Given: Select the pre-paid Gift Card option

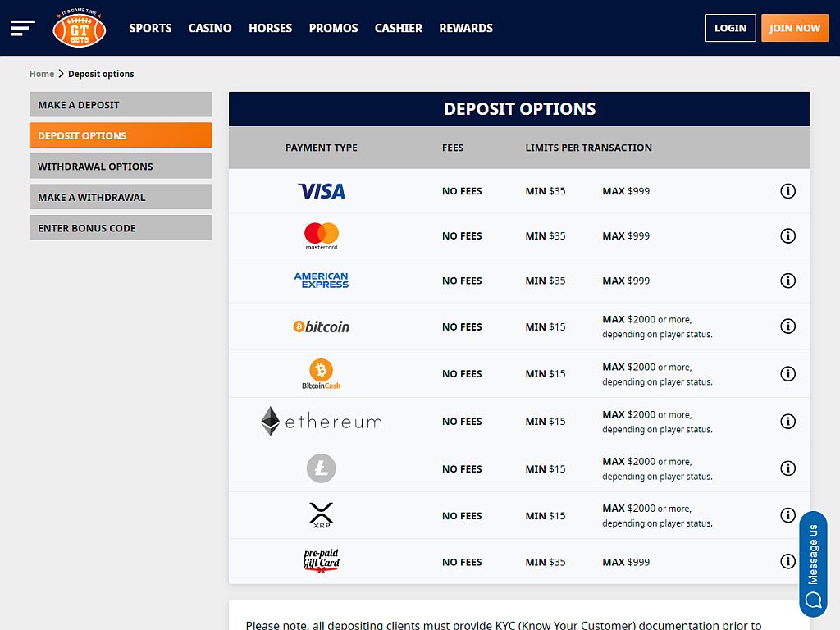Looking at the screenshot, I should click(321, 561).
